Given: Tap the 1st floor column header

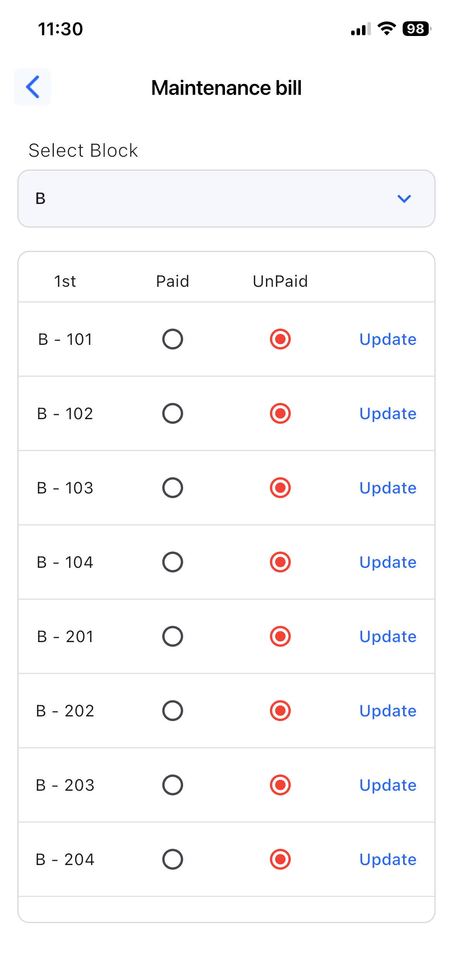Looking at the screenshot, I should [x=65, y=281].
